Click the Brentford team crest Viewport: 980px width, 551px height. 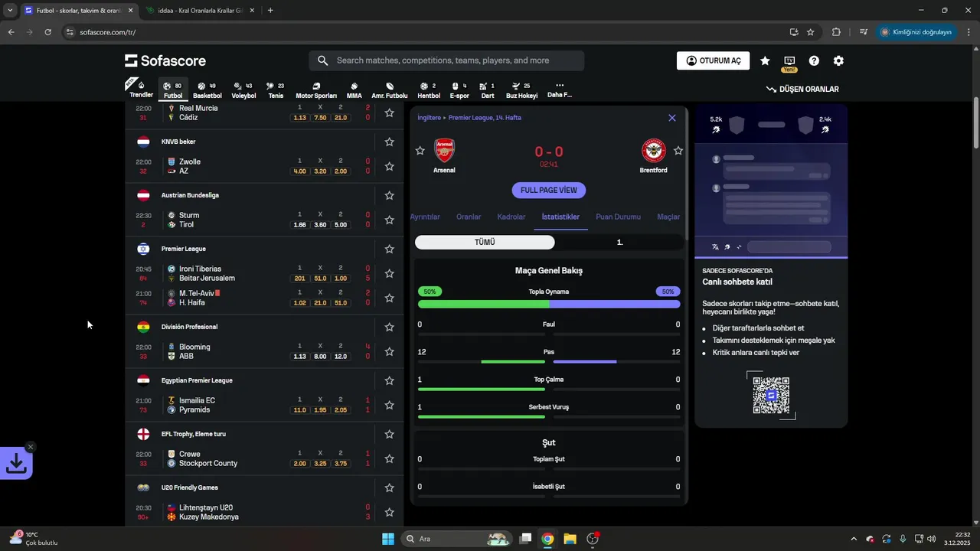(x=653, y=150)
